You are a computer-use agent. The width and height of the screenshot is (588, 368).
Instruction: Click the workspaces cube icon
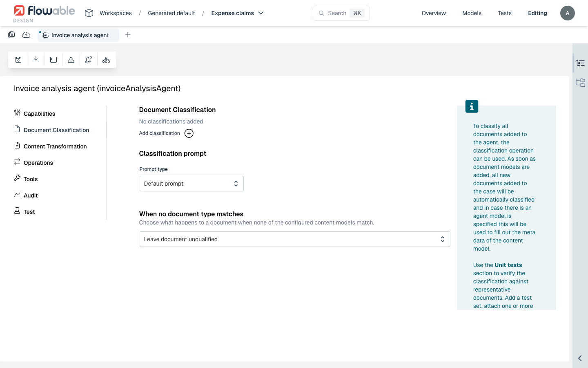tap(89, 13)
